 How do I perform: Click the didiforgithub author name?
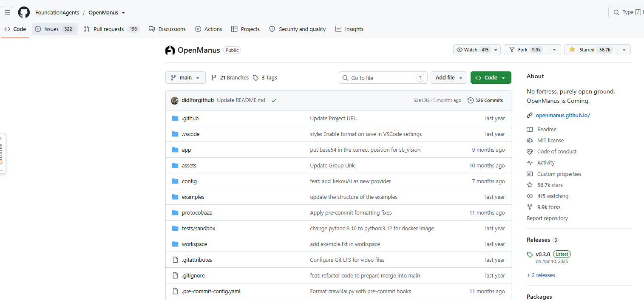click(198, 100)
